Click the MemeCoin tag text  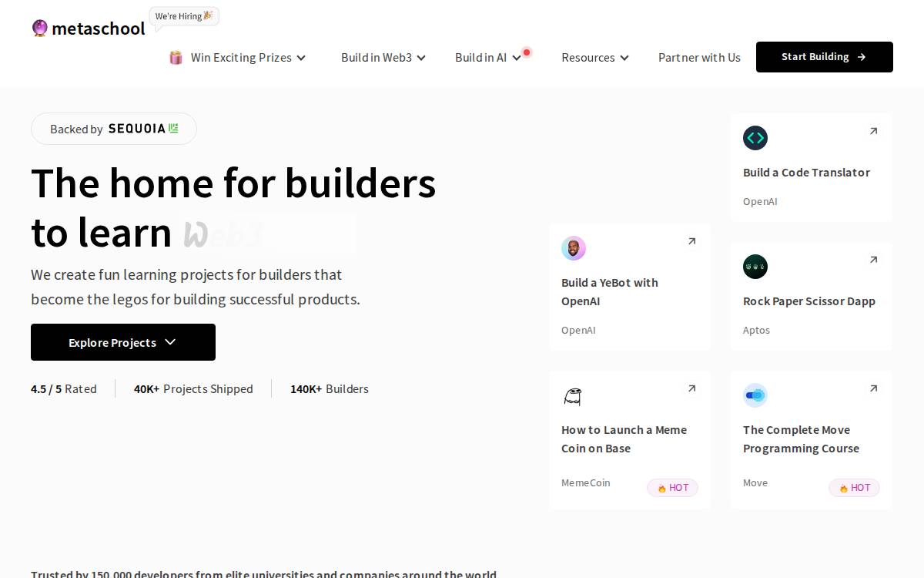coord(585,483)
